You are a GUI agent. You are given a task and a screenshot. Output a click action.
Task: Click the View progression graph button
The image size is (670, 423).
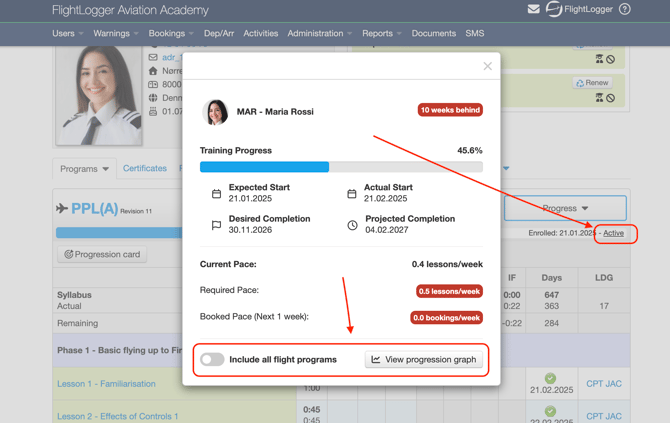click(x=424, y=359)
